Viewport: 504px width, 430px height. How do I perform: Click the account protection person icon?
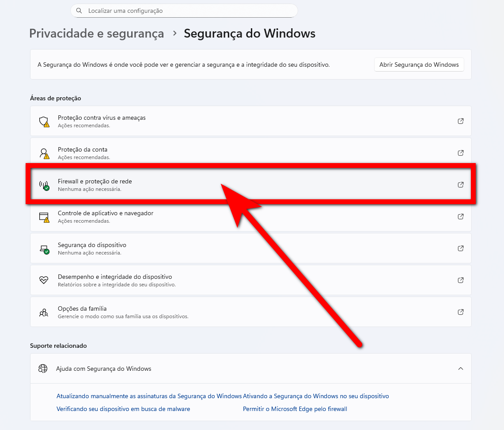[x=43, y=153]
